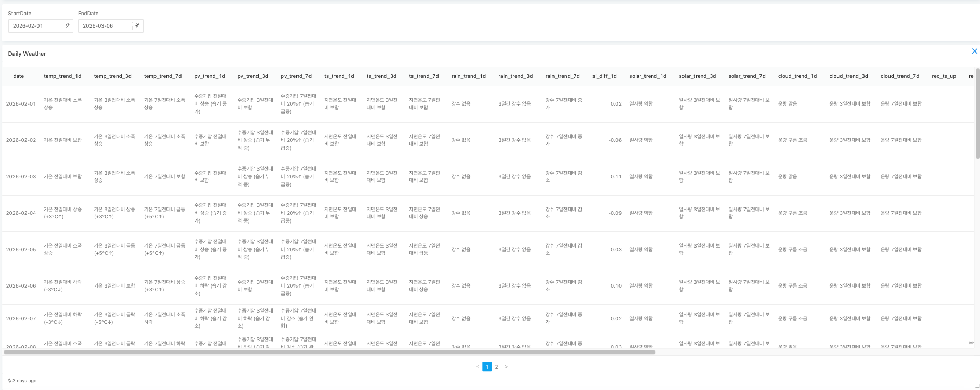Viewport: 980px width, 390px height.
Task: Click si_diff_1d value -0.06
Action: tap(615, 140)
